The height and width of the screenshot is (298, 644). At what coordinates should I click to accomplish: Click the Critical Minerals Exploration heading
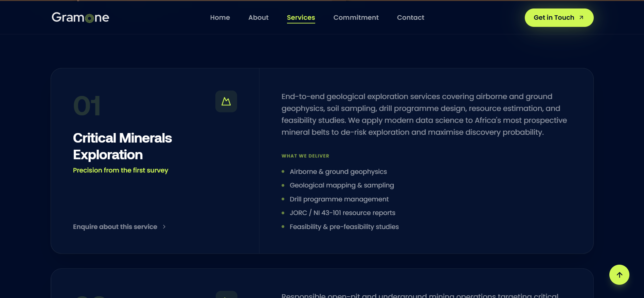click(123, 146)
